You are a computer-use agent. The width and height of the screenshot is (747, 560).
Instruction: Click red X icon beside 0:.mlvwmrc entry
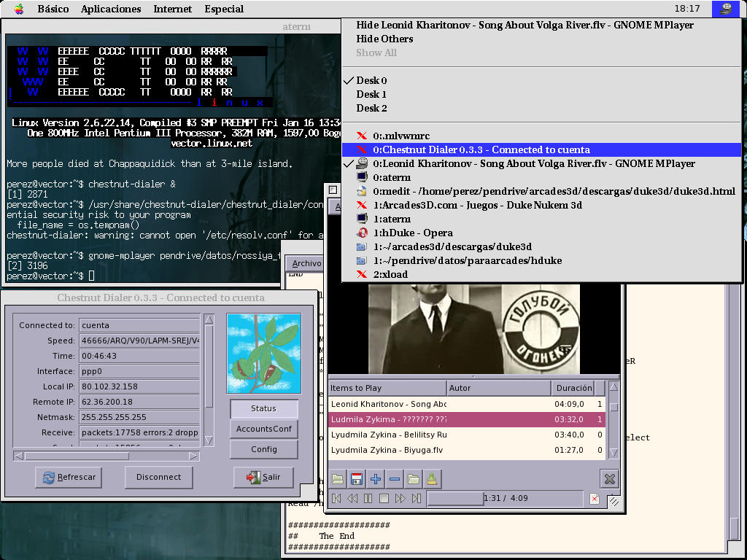tap(362, 136)
